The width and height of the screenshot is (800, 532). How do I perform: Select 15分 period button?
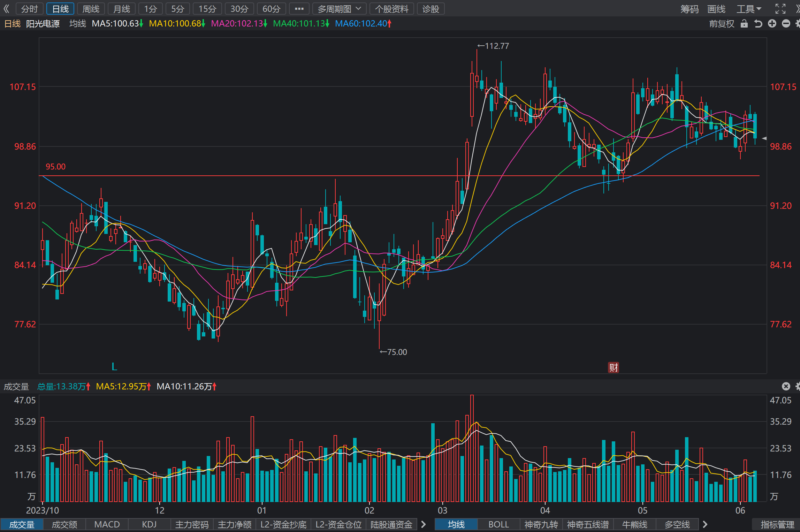tap(207, 9)
